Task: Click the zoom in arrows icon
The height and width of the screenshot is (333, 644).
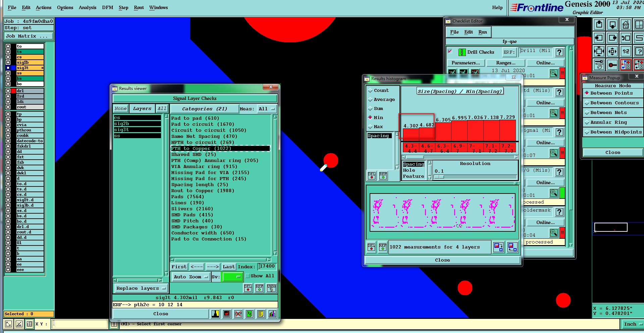Action: 599,51
